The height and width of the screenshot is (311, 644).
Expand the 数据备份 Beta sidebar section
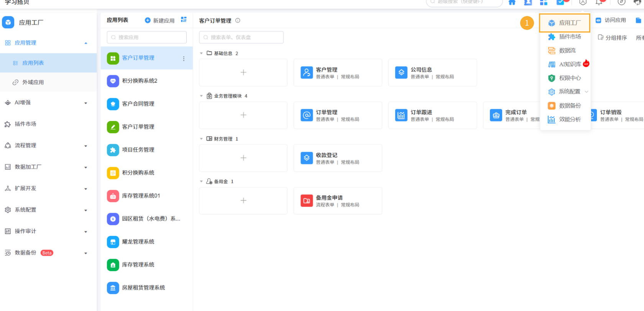click(86, 253)
